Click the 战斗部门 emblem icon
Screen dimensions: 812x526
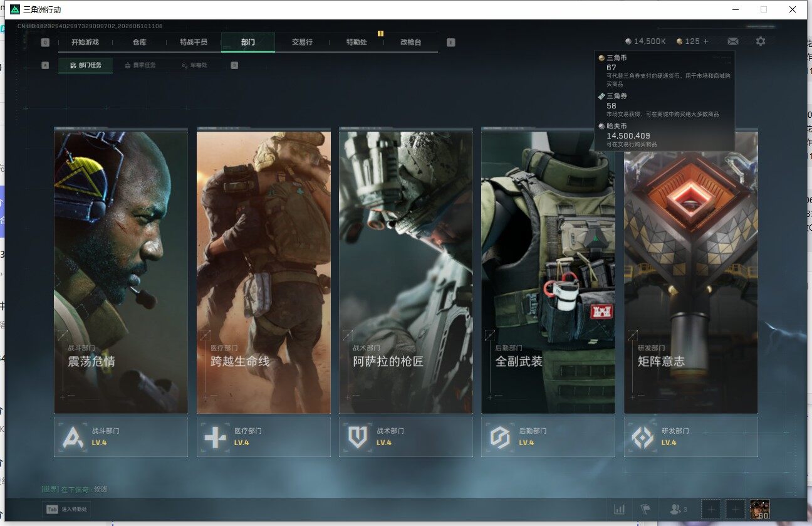point(73,437)
